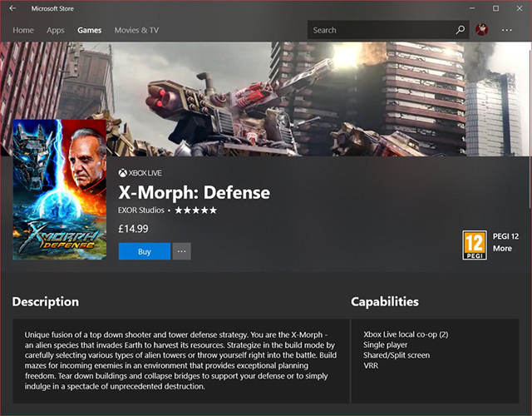Minimize the Microsoft Store window
The height and width of the screenshot is (416, 532).
[x=472, y=8]
